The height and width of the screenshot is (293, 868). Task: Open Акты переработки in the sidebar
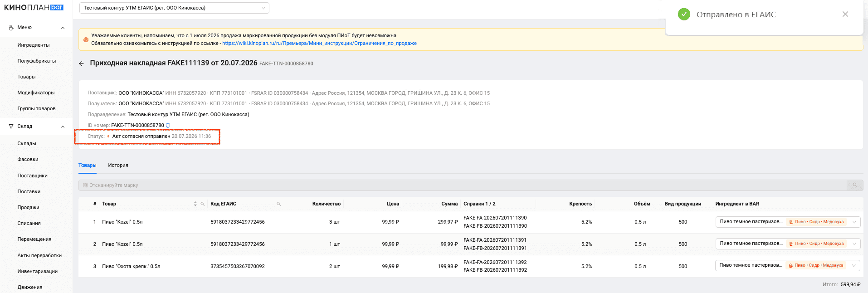tap(39, 255)
